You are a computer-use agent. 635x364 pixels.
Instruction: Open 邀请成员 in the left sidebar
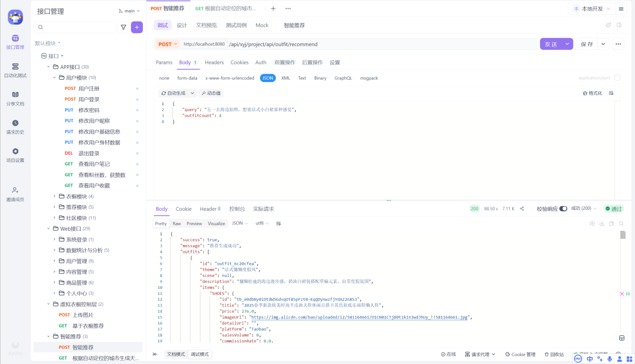(x=15, y=194)
